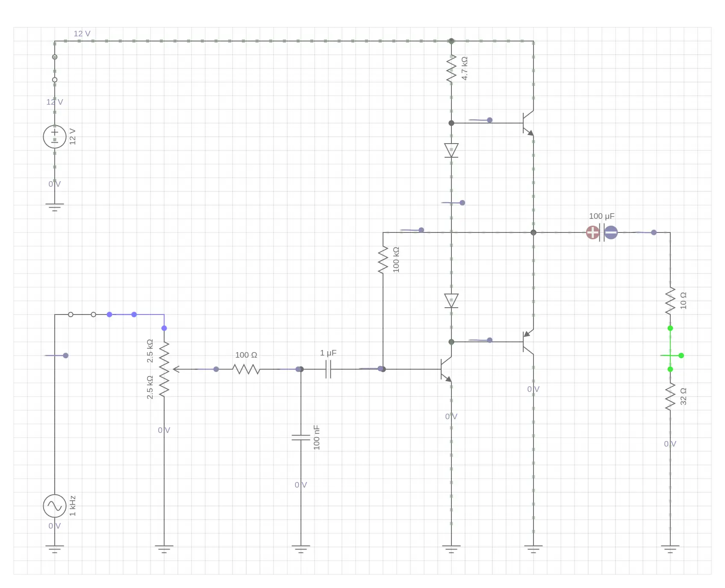Viewport: 725px width, 588px height.
Task: Click the 100 µF capacitor value label
Action: (601, 216)
